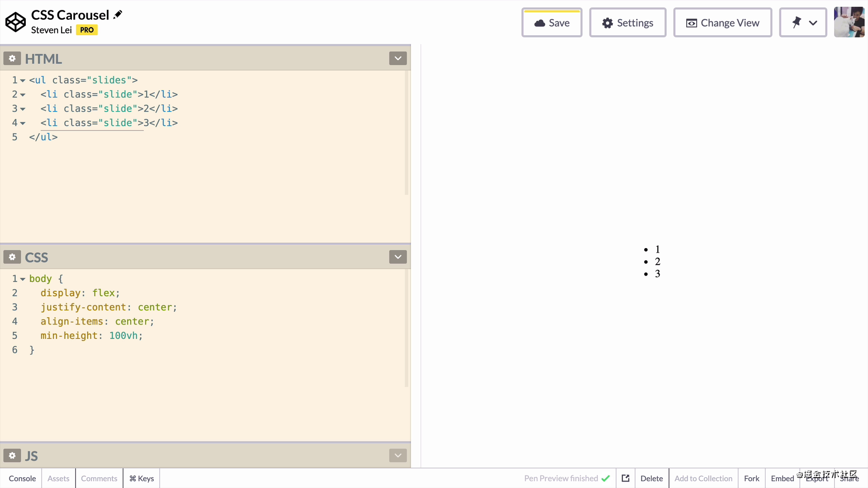Select the Keys menu item
The height and width of the screenshot is (488, 868).
click(x=142, y=479)
